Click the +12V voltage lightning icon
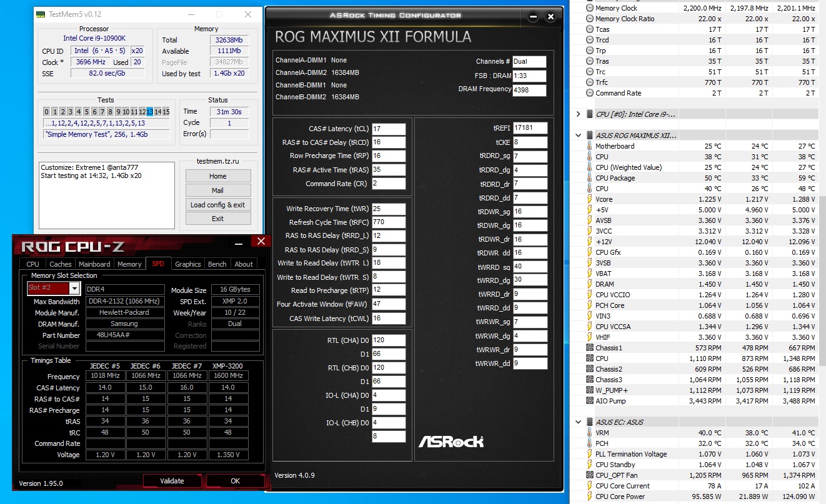This screenshot has height=504, width=826. (x=590, y=242)
